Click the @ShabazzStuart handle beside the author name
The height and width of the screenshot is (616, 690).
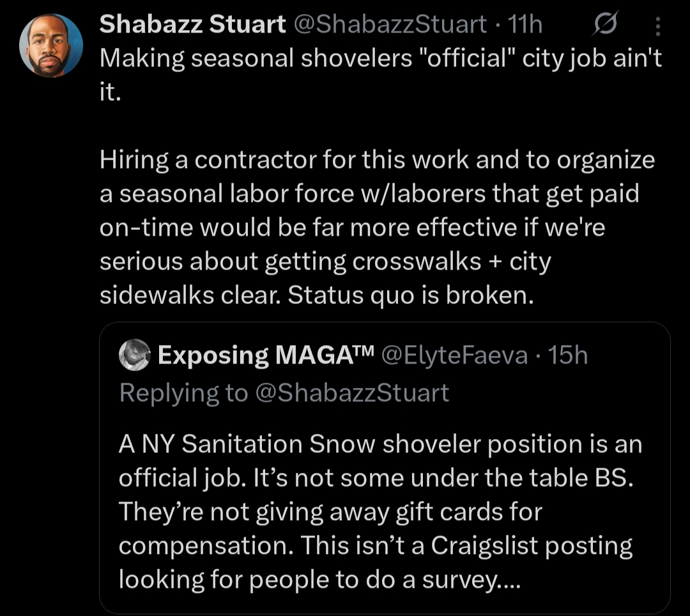(389, 25)
